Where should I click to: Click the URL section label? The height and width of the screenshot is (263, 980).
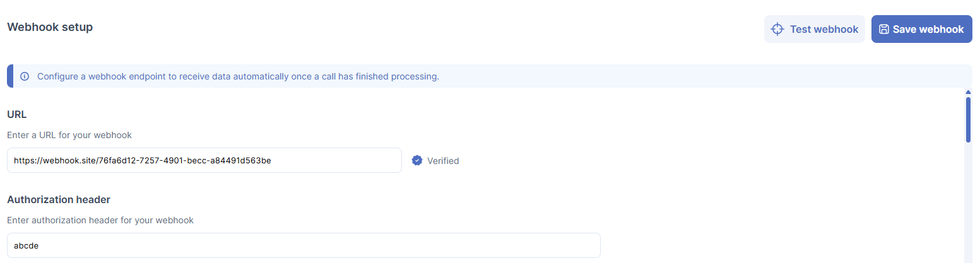point(16,114)
